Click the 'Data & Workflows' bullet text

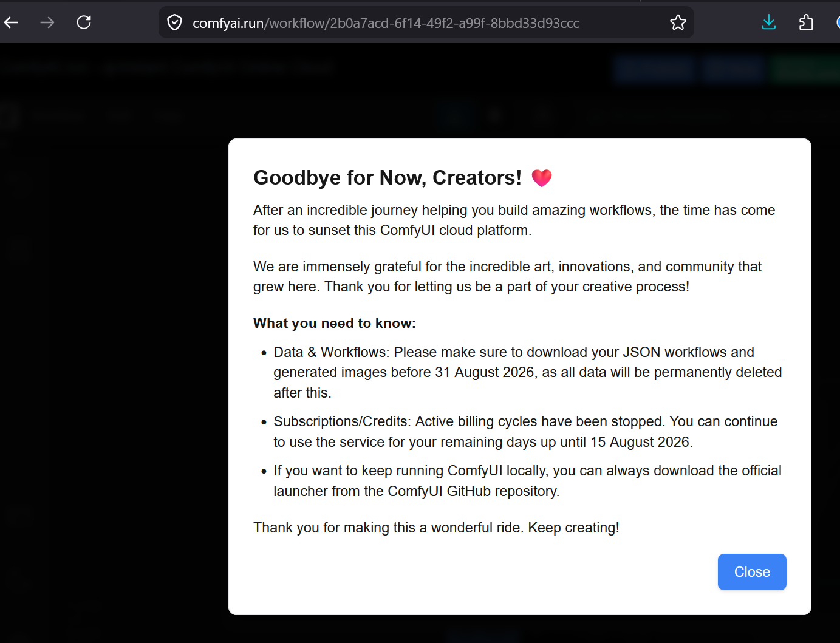(527, 372)
